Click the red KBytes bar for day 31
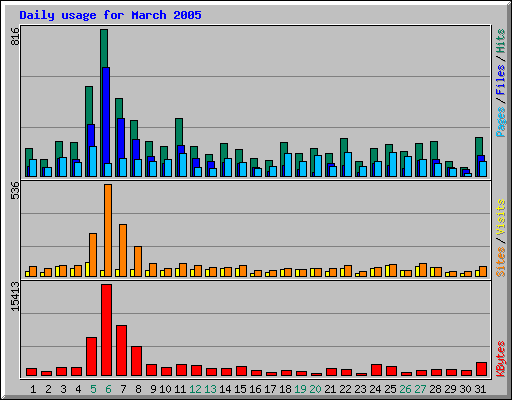Screen dimensions: 512x400 [482, 369]
